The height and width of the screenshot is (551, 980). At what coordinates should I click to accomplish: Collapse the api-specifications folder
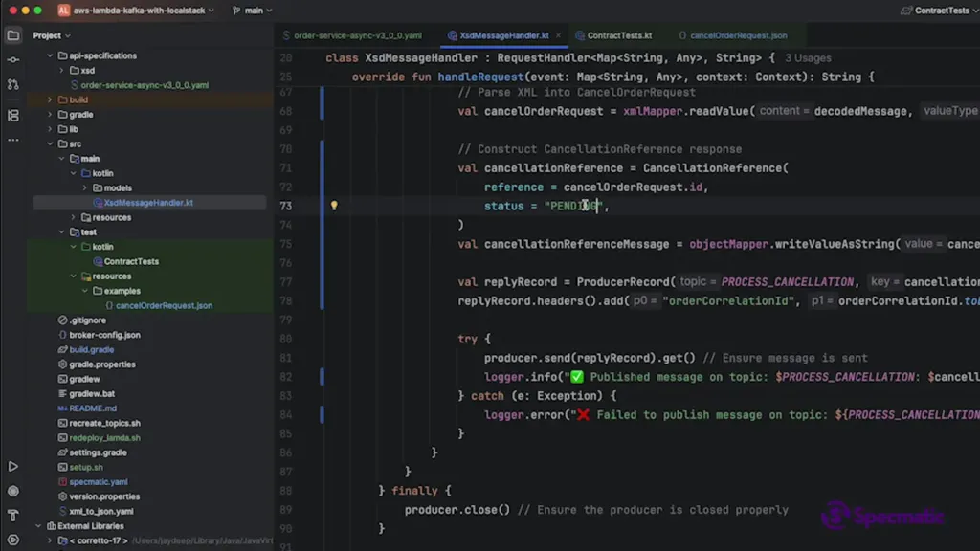click(50, 55)
